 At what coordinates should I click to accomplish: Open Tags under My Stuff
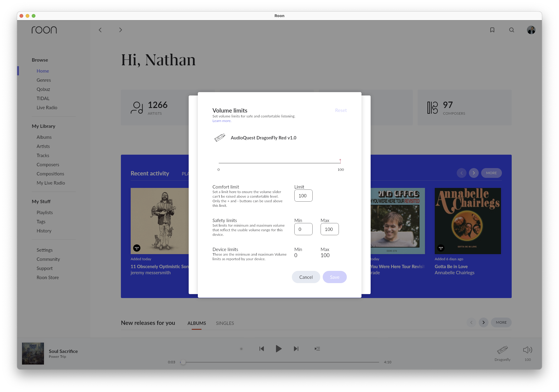click(41, 221)
